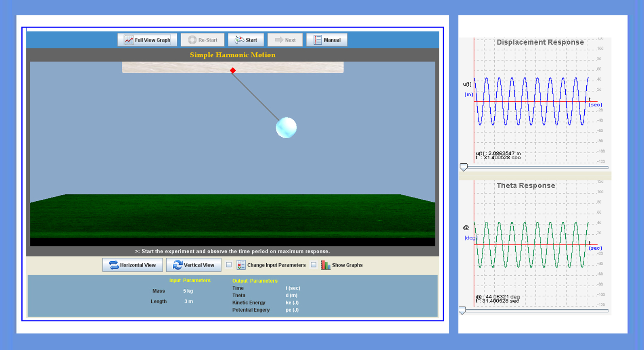Screen dimensions: 644x350
Task: Click the red pivot diamond on the ceiling
Action: pyautogui.click(x=233, y=71)
